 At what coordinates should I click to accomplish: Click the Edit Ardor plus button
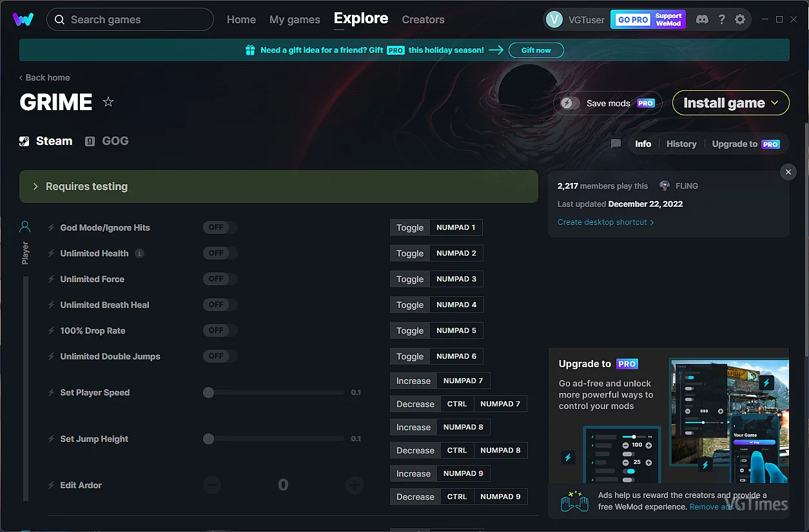(x=354, y=485)
